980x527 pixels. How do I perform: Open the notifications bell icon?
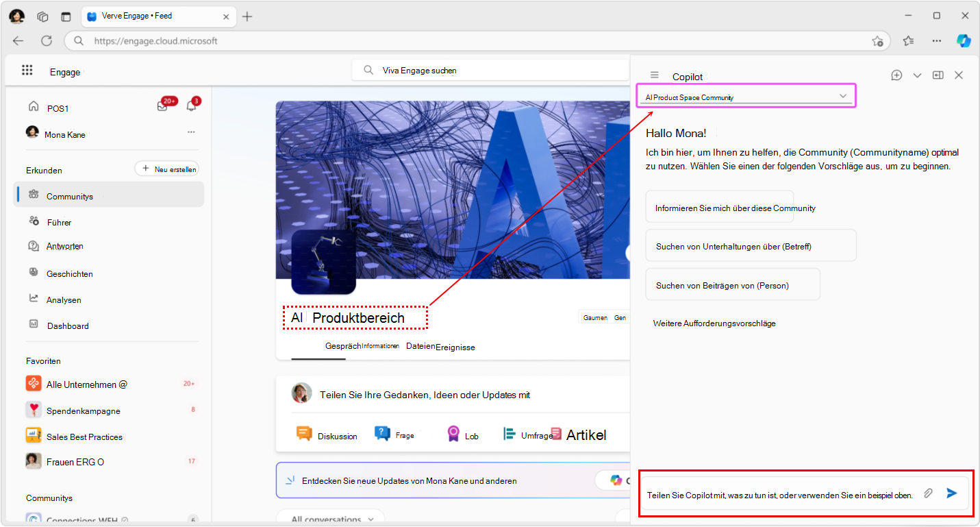pyautogui.click(x=192, y=106)
